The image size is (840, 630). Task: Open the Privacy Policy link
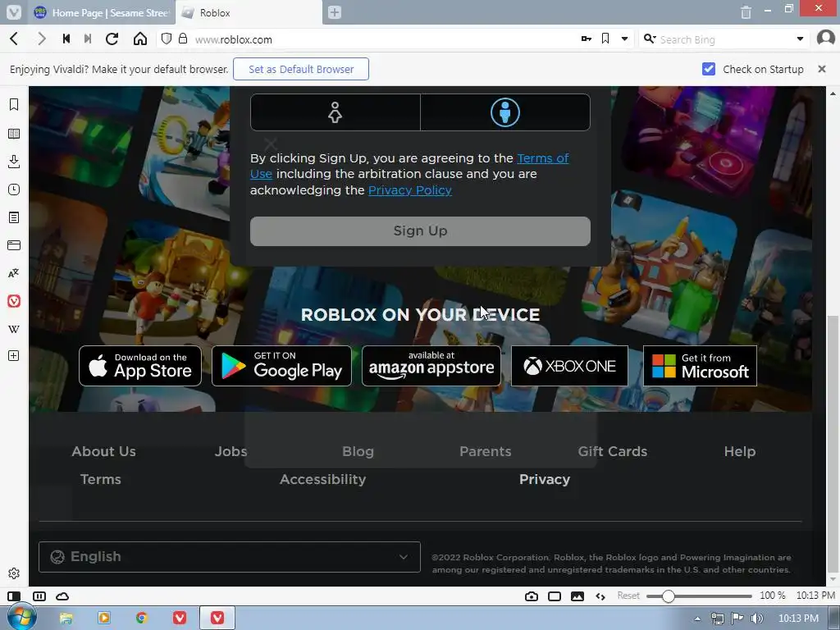tap(410, 190)
